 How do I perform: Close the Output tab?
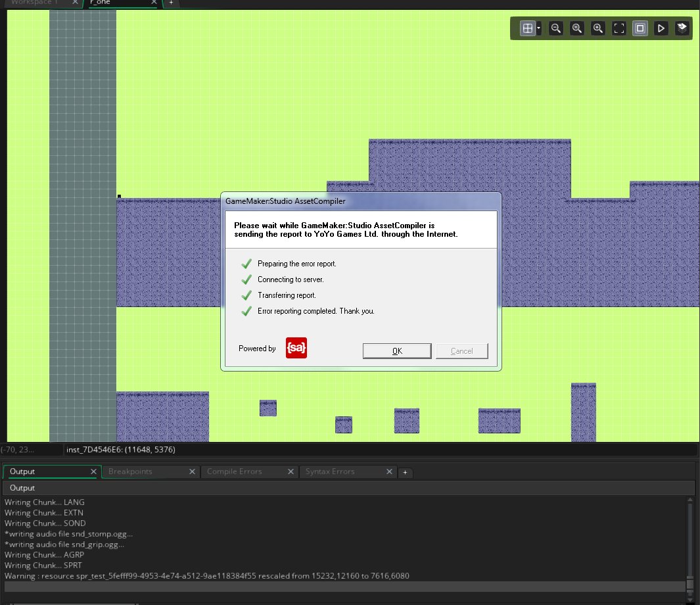click(x=93, y=472)
